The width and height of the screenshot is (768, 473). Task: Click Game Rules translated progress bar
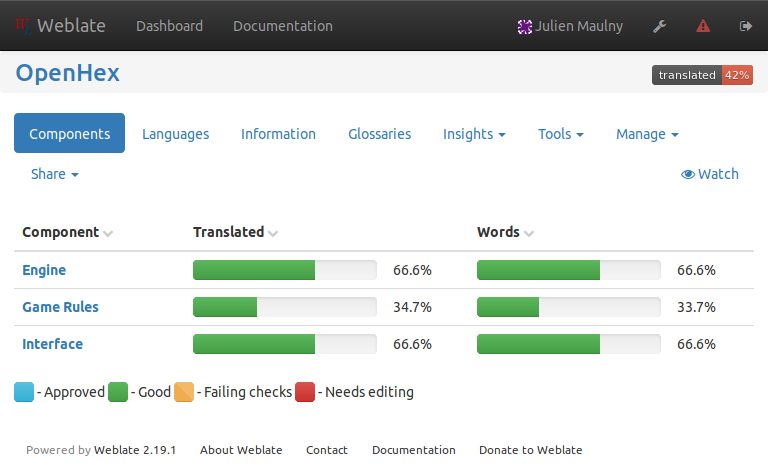click(x=285, y=307)
